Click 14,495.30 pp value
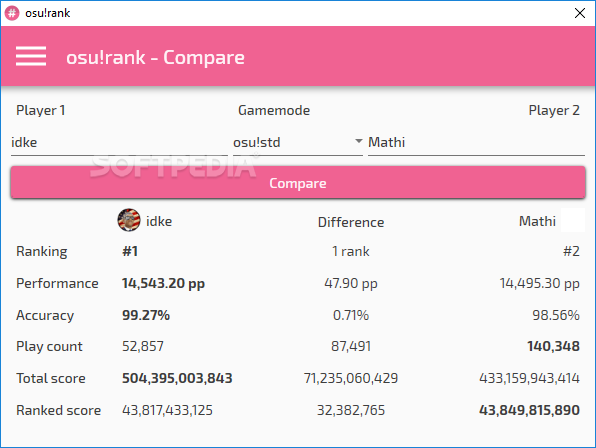Screen dimensions: 596x448 [539, 284]
